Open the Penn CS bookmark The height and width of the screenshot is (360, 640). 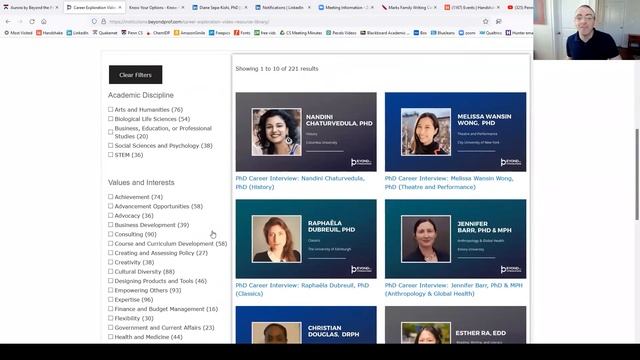pyautogui.click(x=132, y=33)
